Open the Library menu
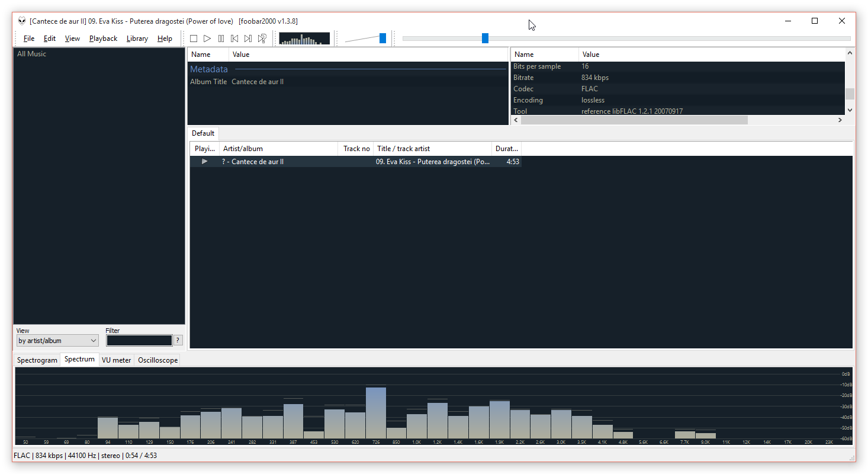 137,39
